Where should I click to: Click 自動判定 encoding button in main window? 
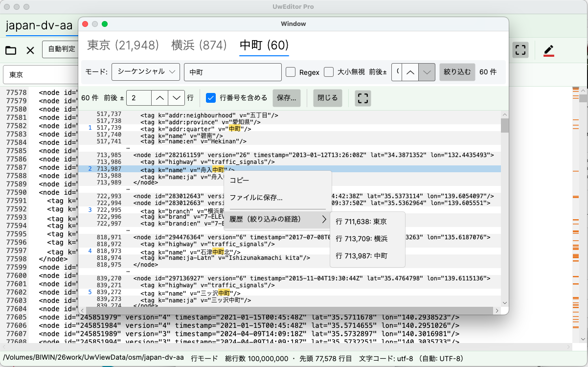point(61,49)
